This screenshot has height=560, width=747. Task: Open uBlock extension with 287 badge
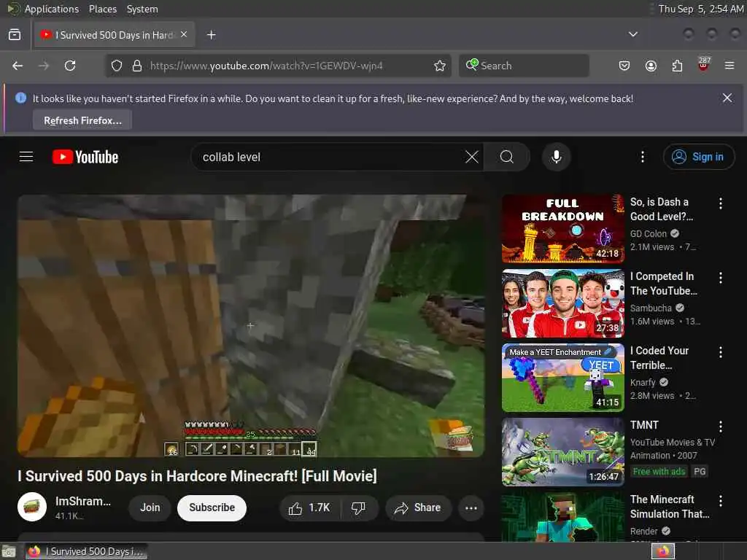coord(703,65)
